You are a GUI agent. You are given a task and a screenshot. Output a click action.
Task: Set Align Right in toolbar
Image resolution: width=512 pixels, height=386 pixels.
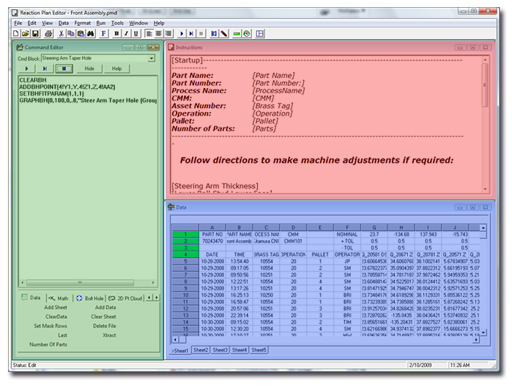click(169, 34)
